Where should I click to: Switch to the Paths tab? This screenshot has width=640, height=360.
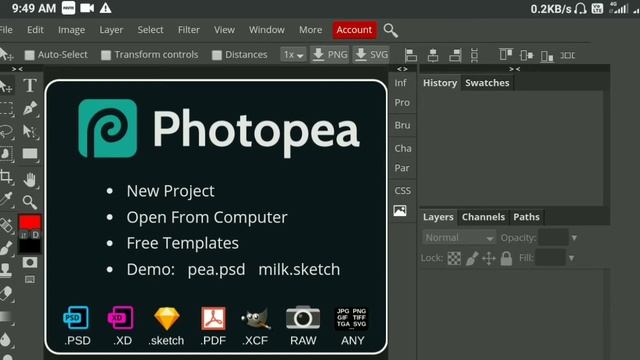[526, 217]
